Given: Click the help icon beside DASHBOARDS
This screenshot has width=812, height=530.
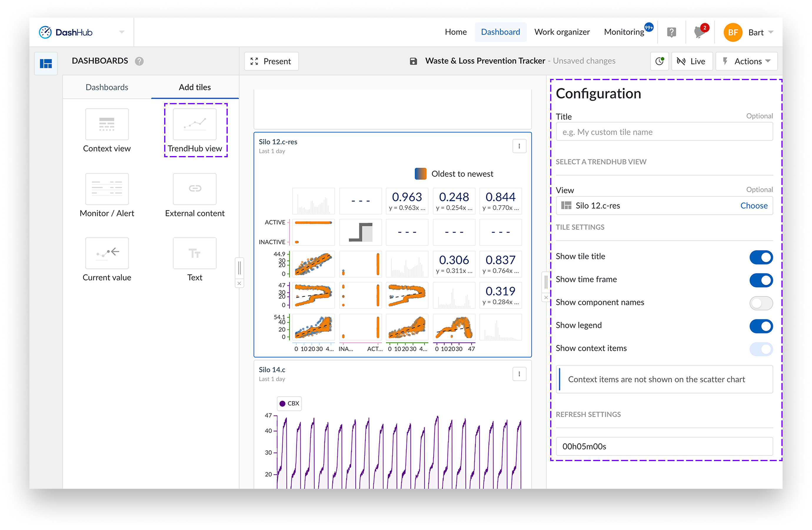Looking at the screenshot, I should pyautogui.click(x=139, y=61).
